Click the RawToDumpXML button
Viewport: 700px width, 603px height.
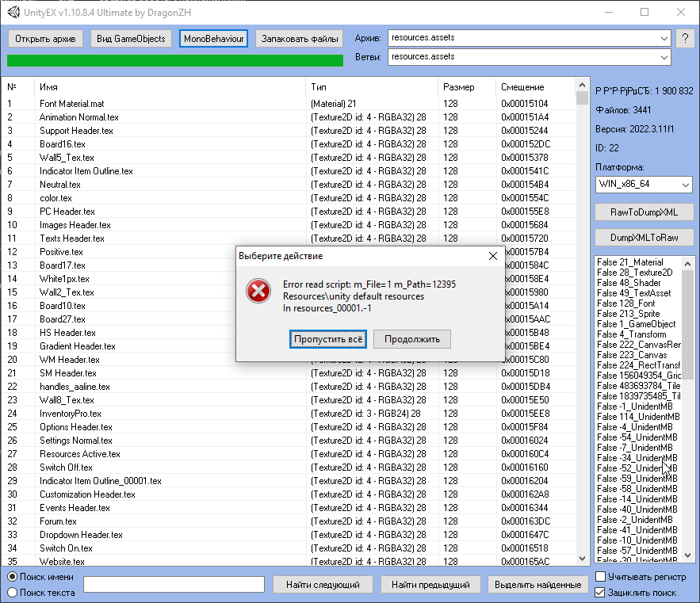[x=644, y=213]
